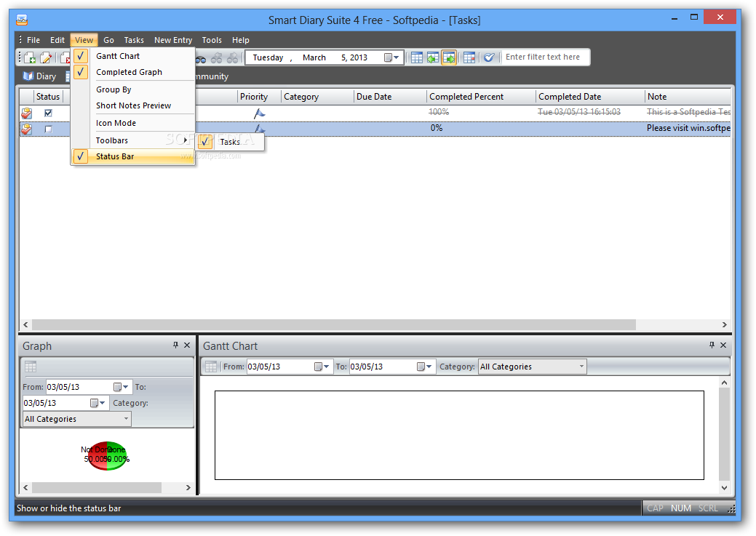
Task: Click the Gantt Chart vertical scrollbar
Action: (724, 435)
